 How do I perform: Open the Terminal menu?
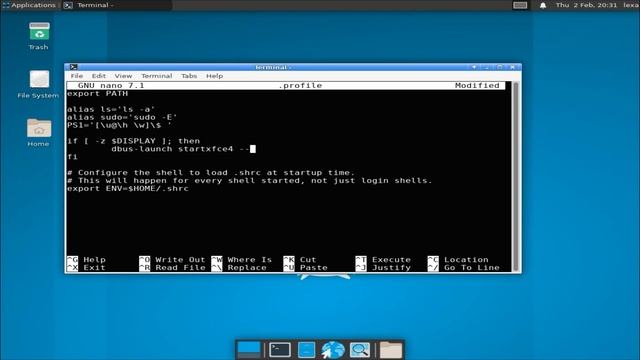coord(157,76)
